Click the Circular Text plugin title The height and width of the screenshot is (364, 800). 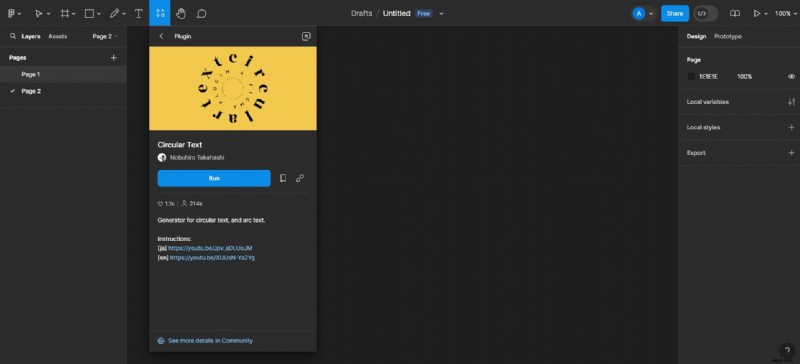180,145
